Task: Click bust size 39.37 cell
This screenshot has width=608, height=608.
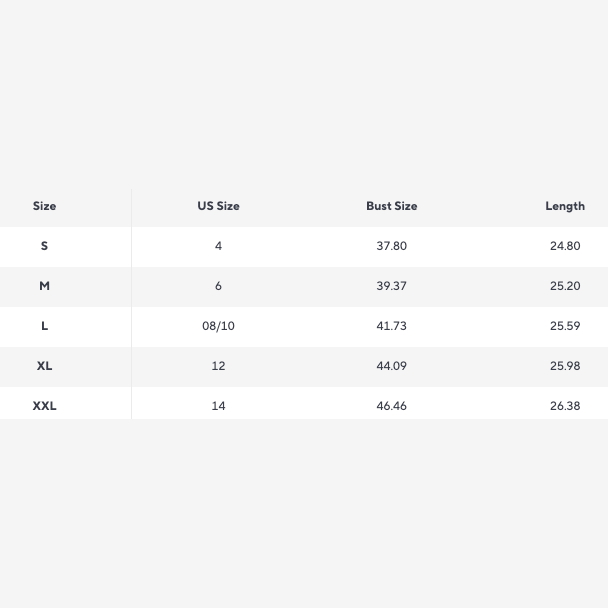Action: 391,286
